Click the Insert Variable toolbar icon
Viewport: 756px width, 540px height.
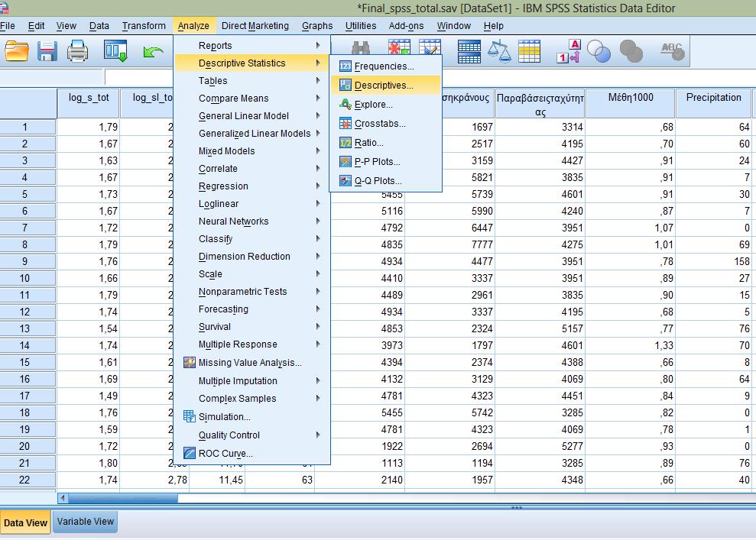tap(430, 48)
